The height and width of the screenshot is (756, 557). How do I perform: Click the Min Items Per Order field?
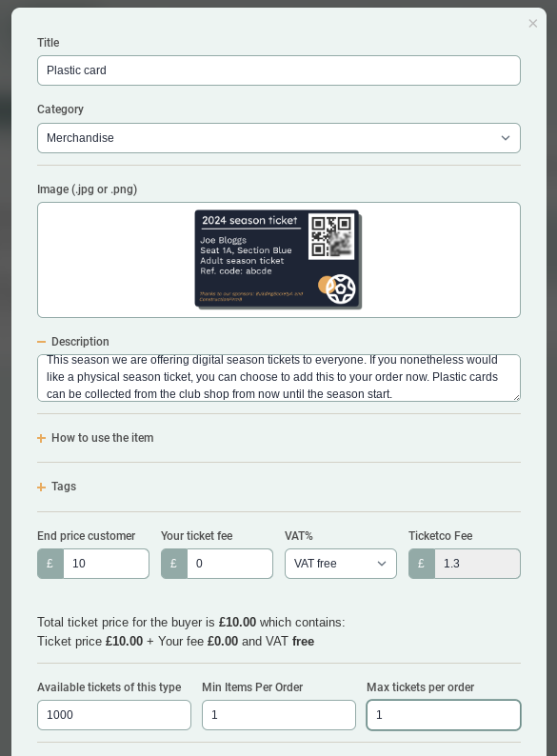279,715
